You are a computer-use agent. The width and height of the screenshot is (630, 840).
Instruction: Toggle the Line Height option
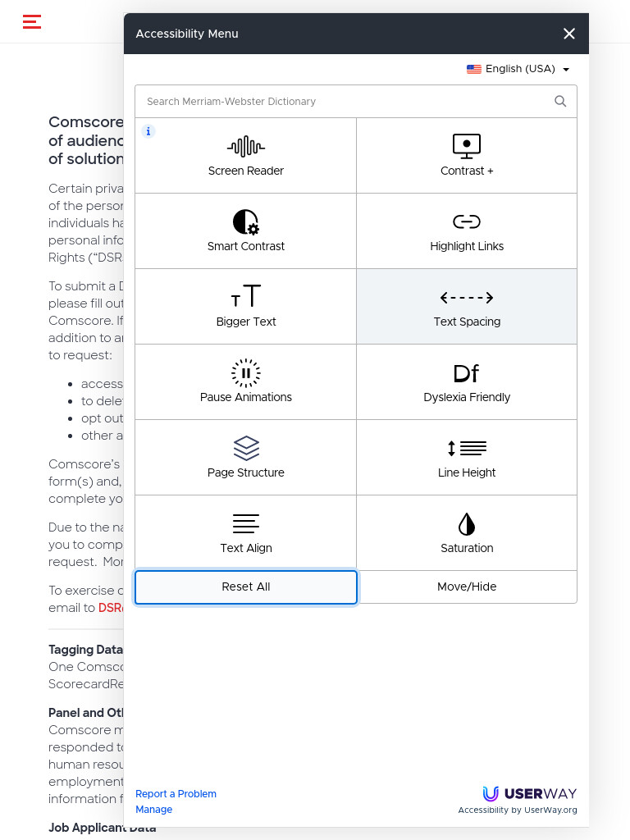coord(467,458)
